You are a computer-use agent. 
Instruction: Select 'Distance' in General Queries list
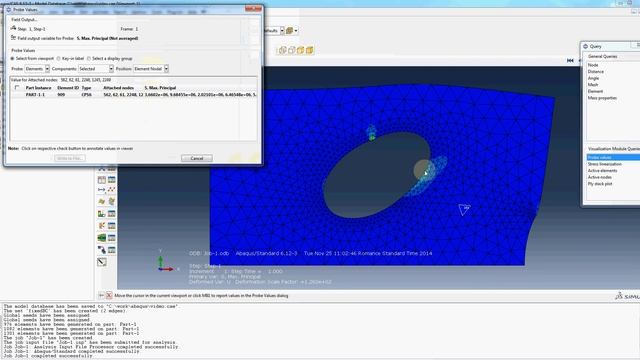point(596,71)
